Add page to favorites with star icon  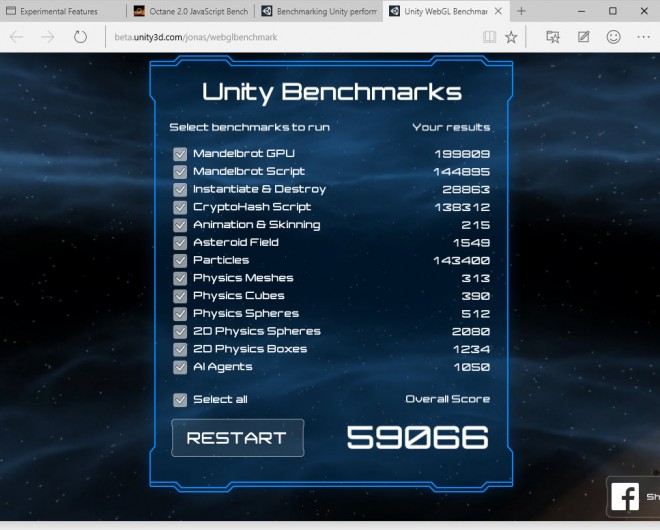point(512,37)
